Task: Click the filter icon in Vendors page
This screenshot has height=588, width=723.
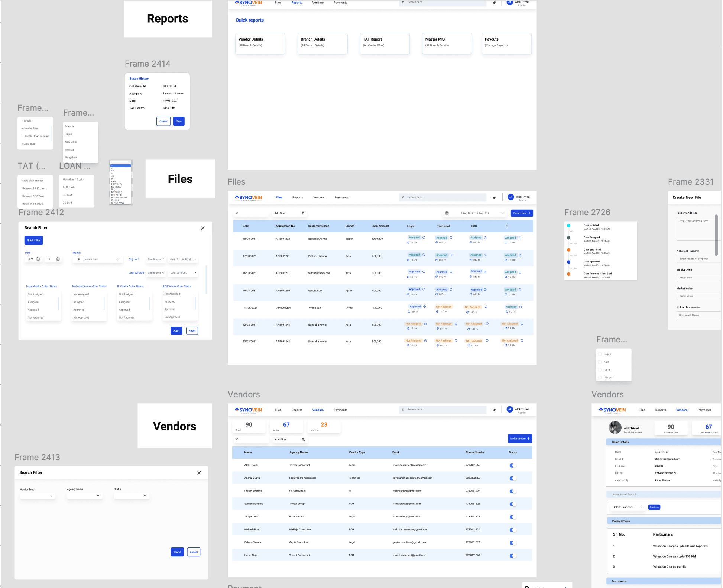Action: click(x=303, y=440)
